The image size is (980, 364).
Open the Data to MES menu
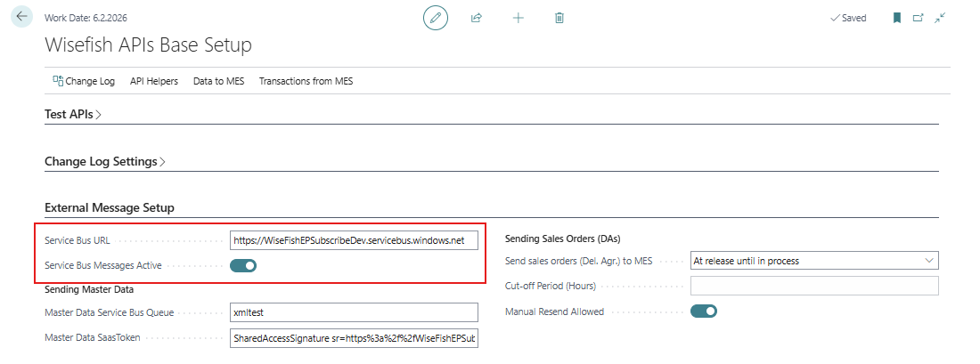coord(218,81)
